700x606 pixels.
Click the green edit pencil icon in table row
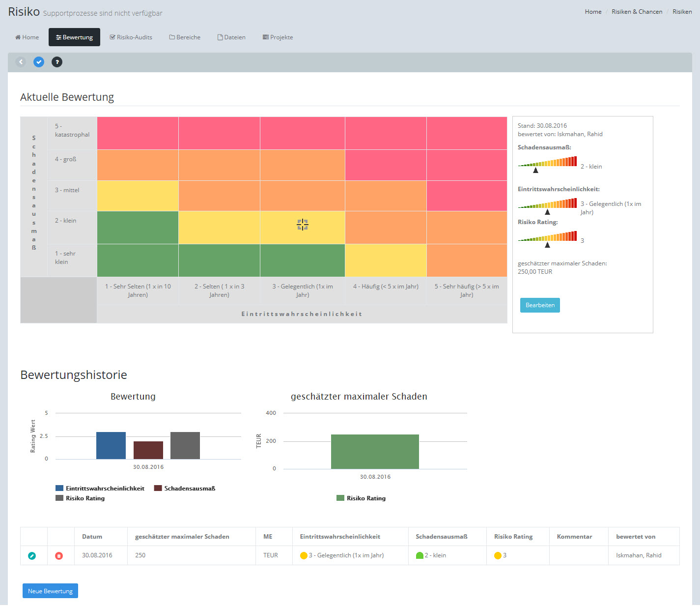tap(32, 556)
